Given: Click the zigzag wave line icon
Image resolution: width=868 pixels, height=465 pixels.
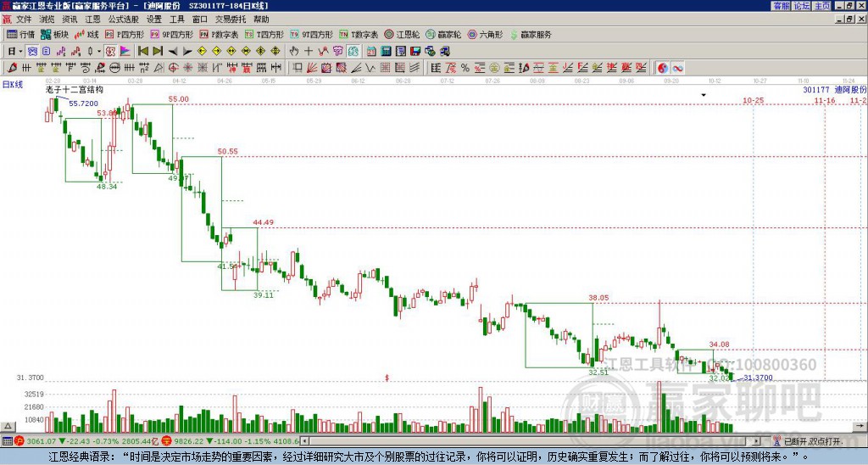Looking at the screenshot, I should [x=323, y=51].
